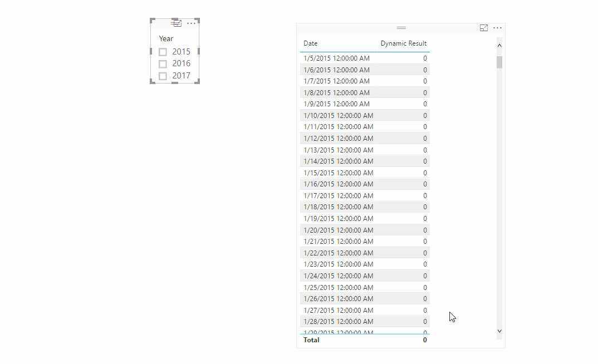The height and width of the screenshot is (364, 598).
Task: Select row 1/11/2015 12:00:00 AM
Action: pos(365,127)
